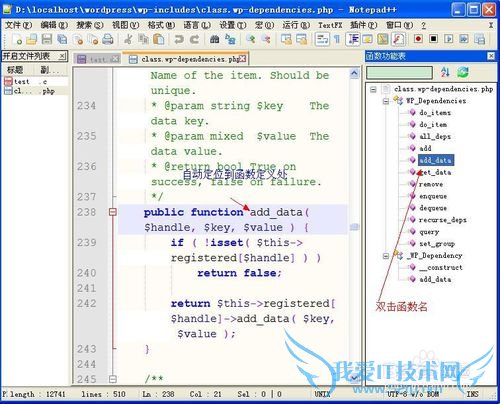The image size is (500, 404).
Task: Click the function list search field
Action: 399,72
